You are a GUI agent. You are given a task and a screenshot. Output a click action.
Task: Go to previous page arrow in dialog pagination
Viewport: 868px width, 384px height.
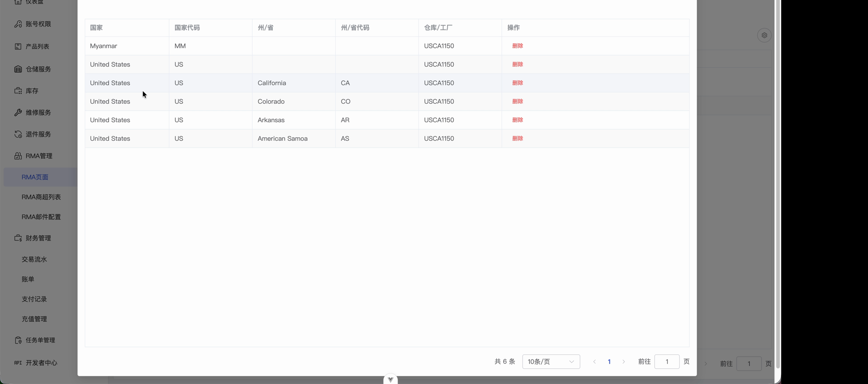tap(594, 362)
